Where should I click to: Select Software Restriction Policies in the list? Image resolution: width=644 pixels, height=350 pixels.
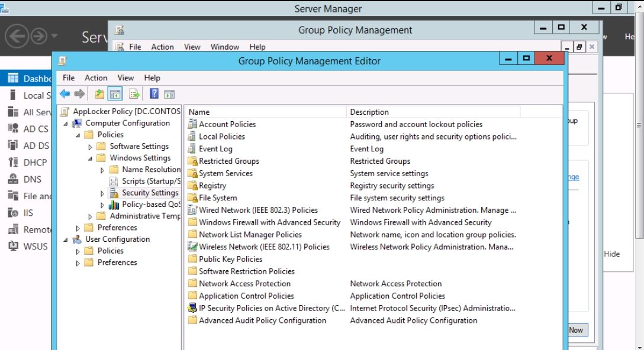(246, 271)
